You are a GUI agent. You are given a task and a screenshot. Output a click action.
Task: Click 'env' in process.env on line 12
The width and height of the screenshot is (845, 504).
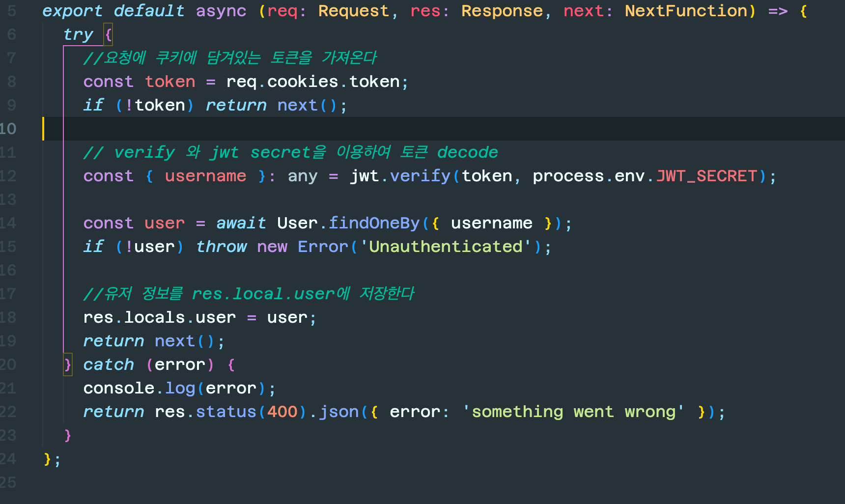pos(629,176)
